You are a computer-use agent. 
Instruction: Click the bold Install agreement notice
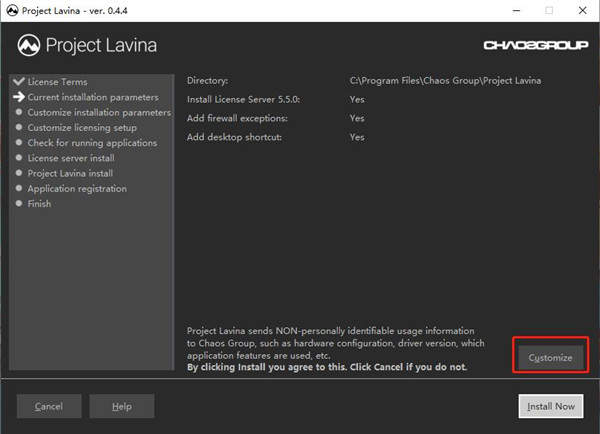(x=327, y=367)
